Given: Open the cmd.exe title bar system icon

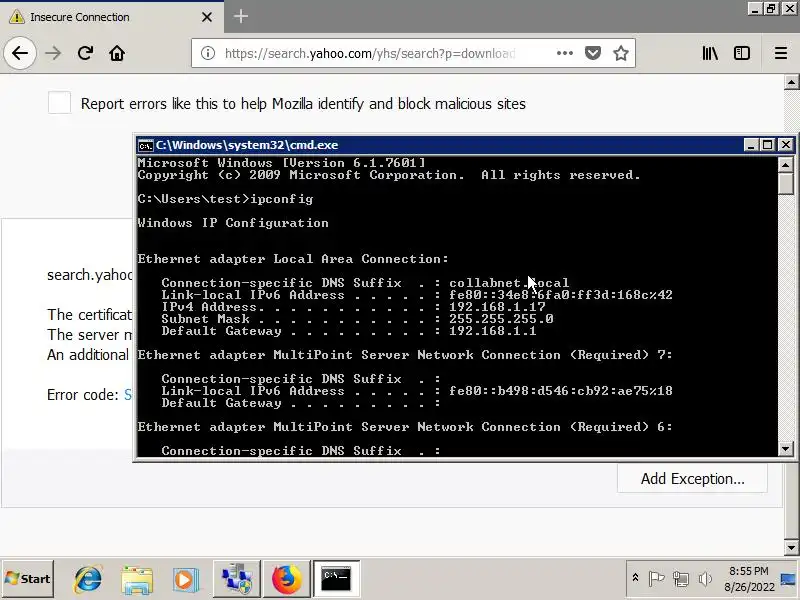Looking at the screenshot, I should click(145, 145).
